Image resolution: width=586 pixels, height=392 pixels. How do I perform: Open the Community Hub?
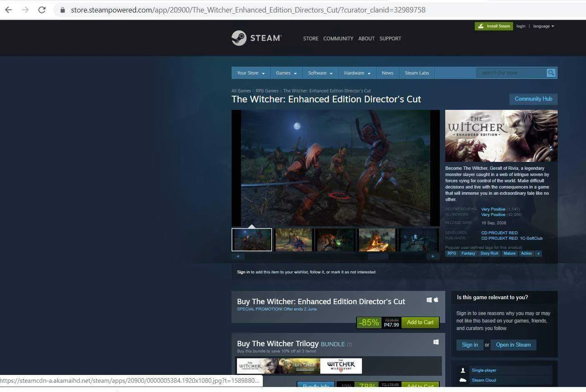[x=534, y=99]
